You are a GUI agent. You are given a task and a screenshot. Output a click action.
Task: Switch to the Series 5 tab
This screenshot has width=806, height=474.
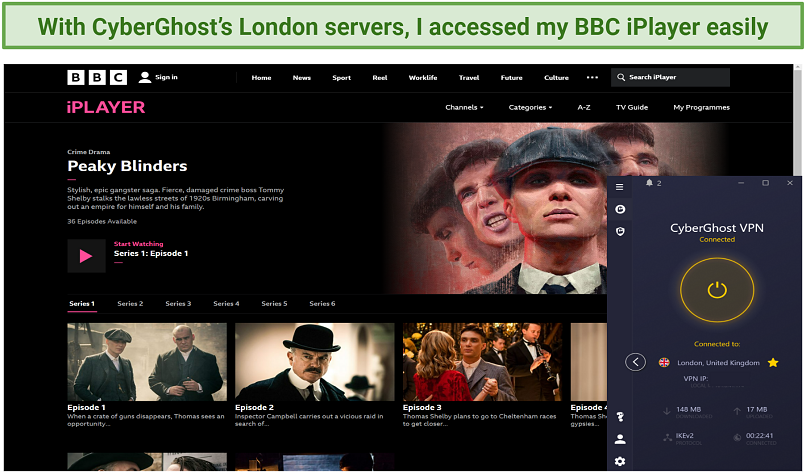274,304
